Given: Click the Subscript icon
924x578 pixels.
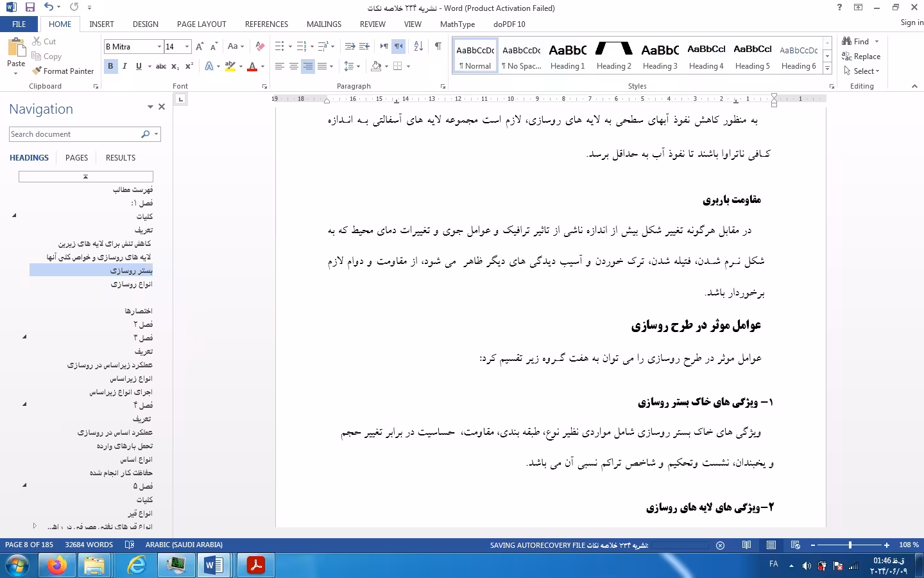Looking at the screenshot, I should [x=175, y=66].
